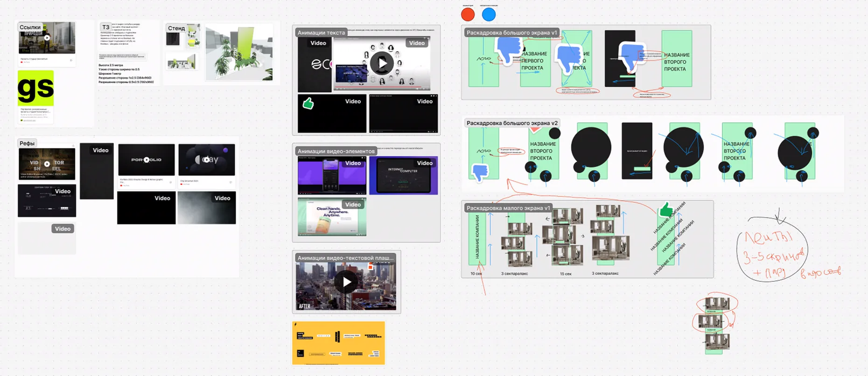Click 'НАЗВАНИЕ ВТОРОГО ПРОЕКТА' in storyboard v1
868x376 pixels.
[677, 62]
